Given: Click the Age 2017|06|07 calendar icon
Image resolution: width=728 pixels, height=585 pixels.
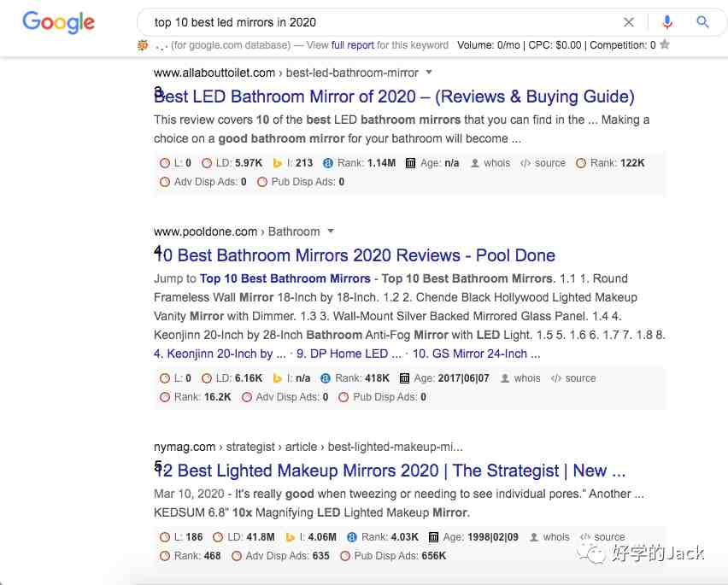Looking at the screenshot, I should [x=404, y=378].
